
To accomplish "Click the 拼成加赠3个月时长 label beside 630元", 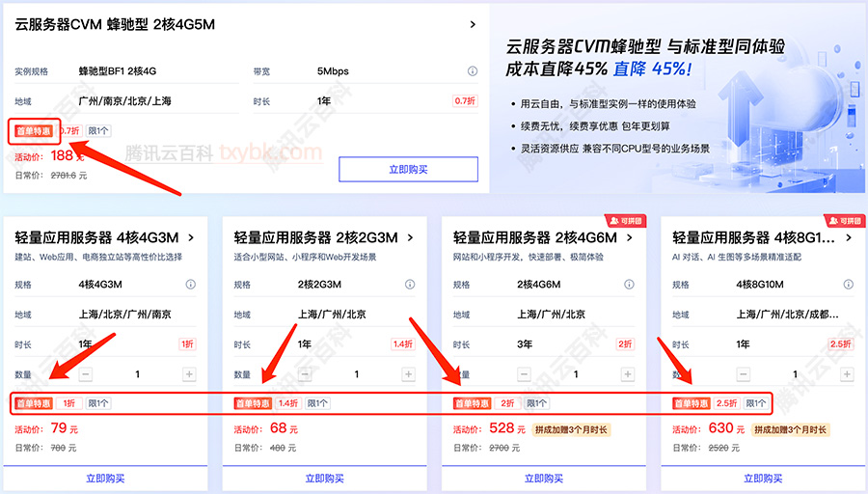I will click(x=791, y=429).
